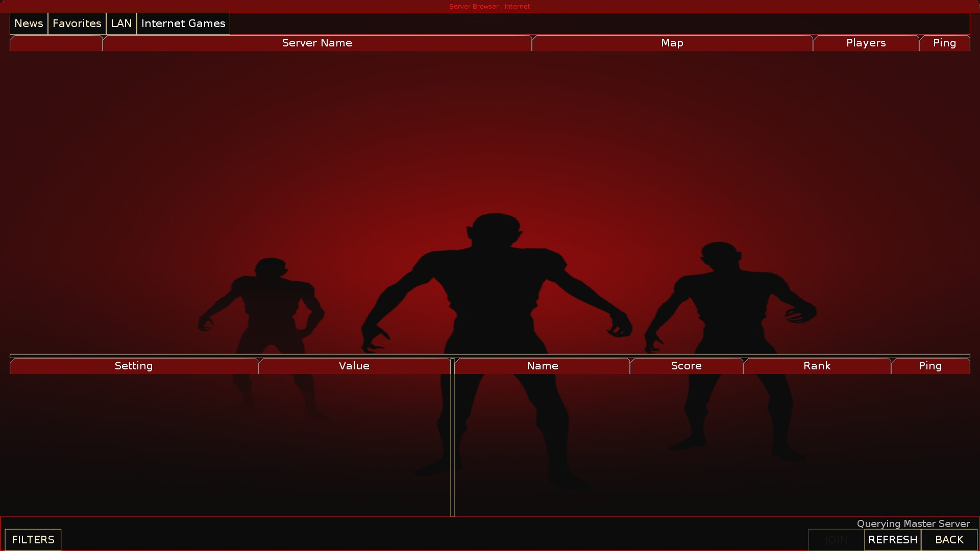This screenshot has width=980, height=551.
Task: Switch to the Favorites tab
Action: (x=77, y=23)
